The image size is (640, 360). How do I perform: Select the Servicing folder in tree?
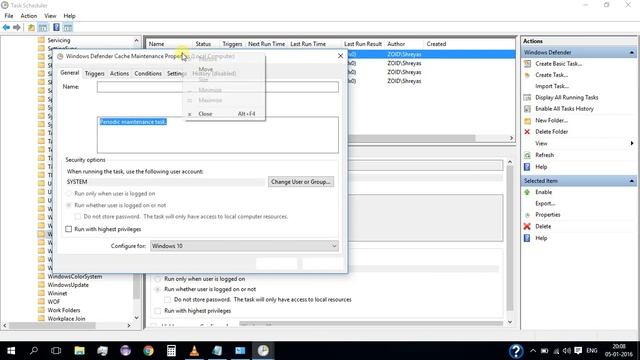58,40
